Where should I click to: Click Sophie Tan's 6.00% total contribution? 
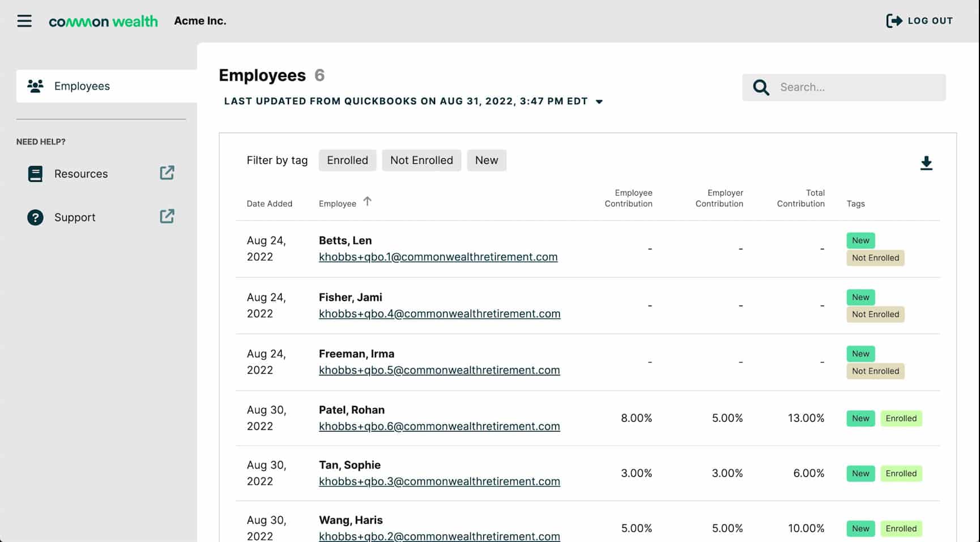pos(809,473)
